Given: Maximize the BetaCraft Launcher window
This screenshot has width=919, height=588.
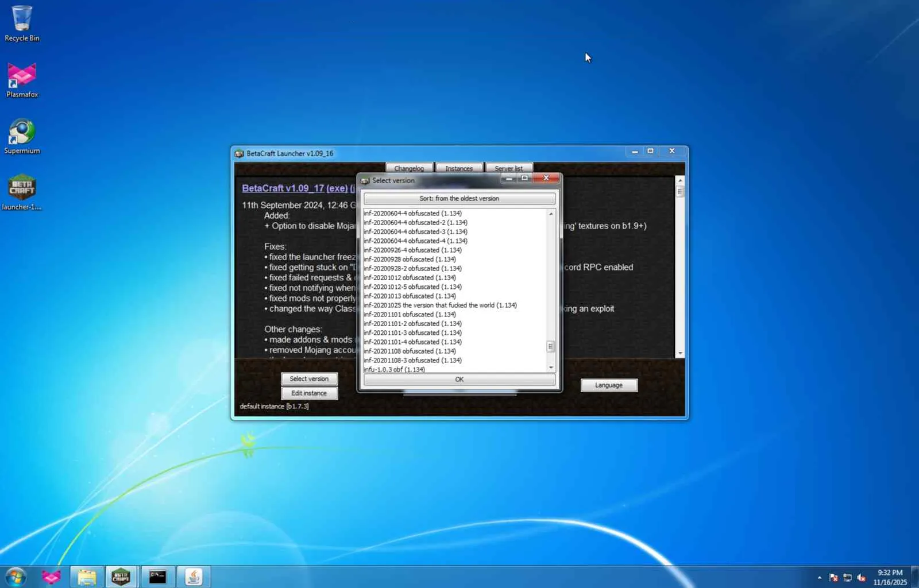Looking at the screenshot, I should (650, 151).
